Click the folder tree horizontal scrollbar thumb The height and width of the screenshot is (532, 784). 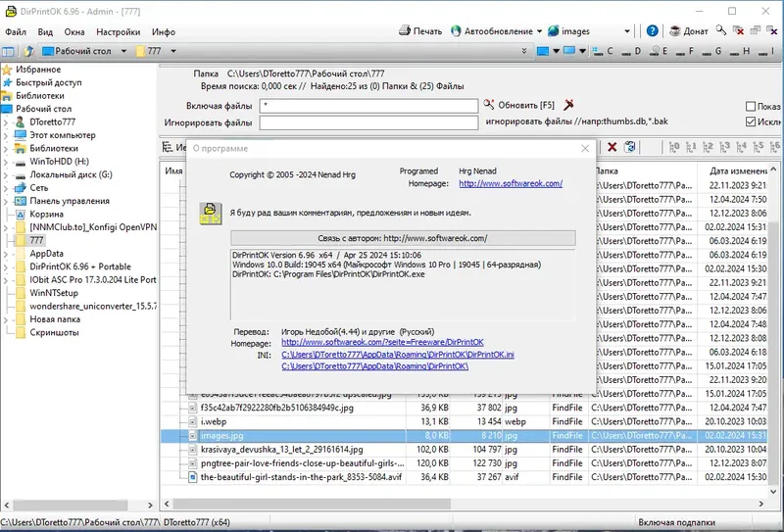click(70, 505)
